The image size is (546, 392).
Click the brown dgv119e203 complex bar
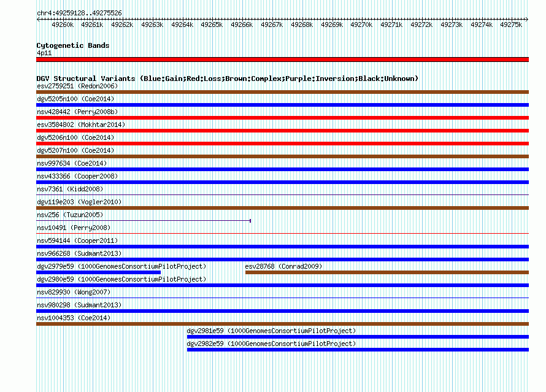(x=282, y=208)
